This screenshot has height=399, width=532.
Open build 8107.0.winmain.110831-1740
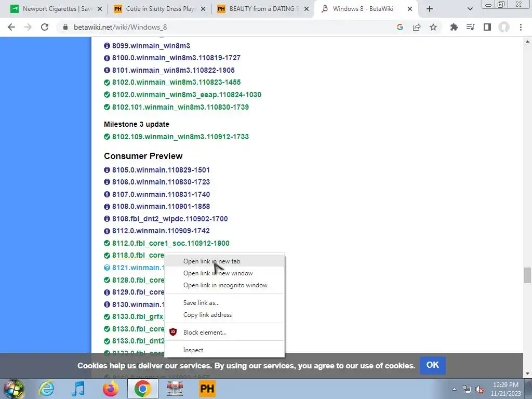point(161,194)
